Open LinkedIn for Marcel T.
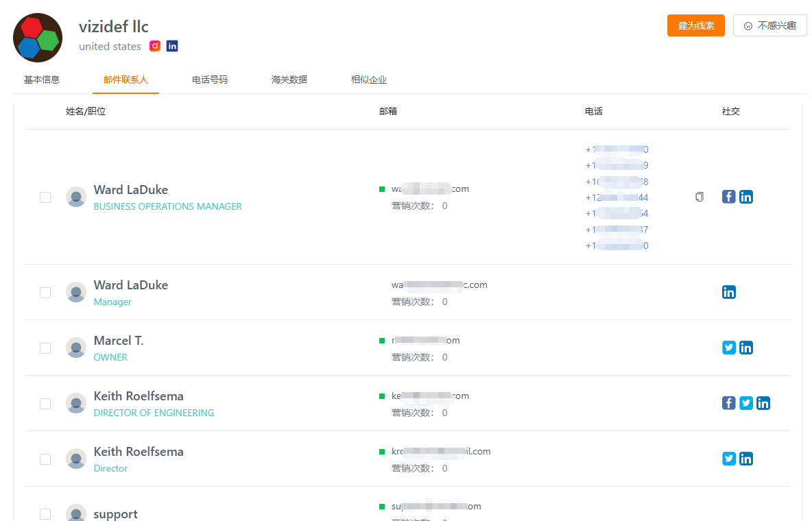The width and height of the screenshot is (812, 521). click(745, 348)
